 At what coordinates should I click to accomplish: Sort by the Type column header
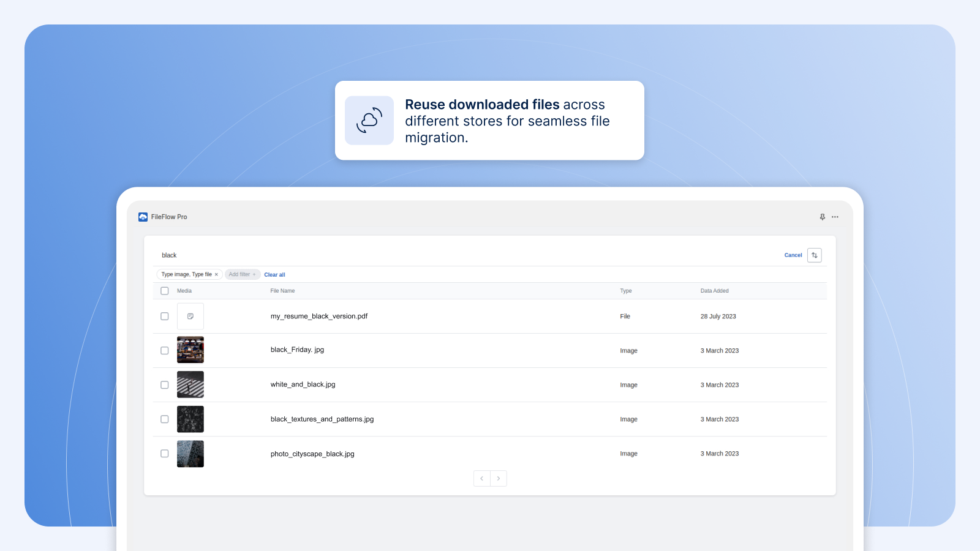tap(626, 291)
